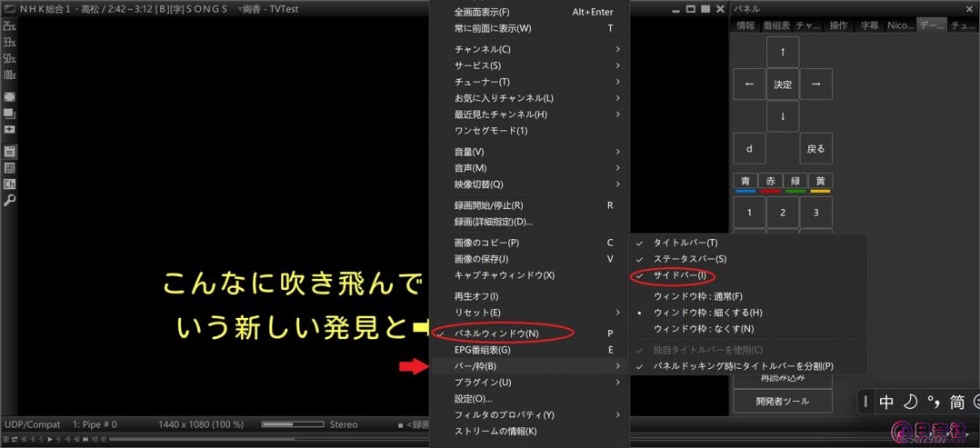Expand the サービス(S) submenu

click(x=529, y=65)
